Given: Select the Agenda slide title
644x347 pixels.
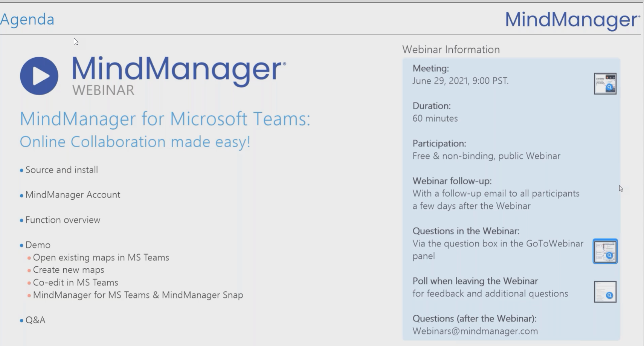Looking at the screenshot, I should [27, 19].
